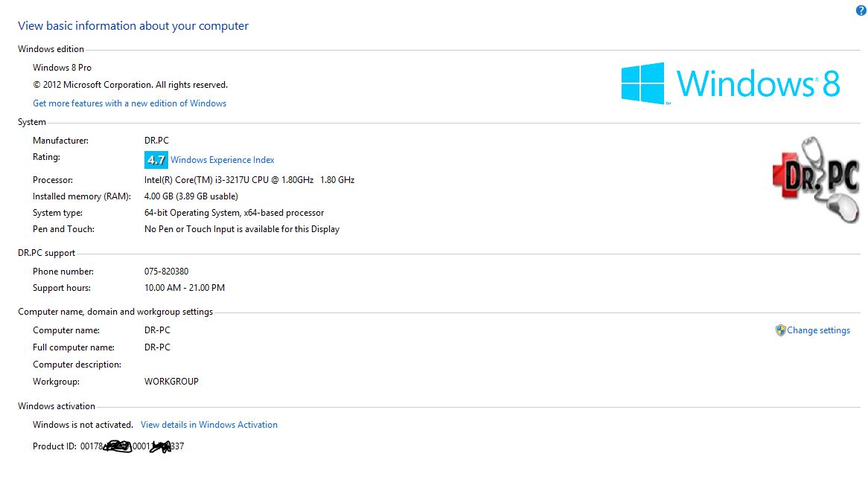868x491 pixels.
Task: Open View details in Windows Activation
Action: coord(209,425)
